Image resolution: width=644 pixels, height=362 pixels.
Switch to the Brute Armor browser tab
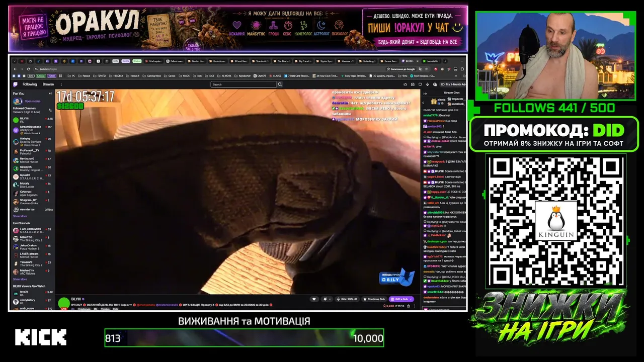coord(218,61)
